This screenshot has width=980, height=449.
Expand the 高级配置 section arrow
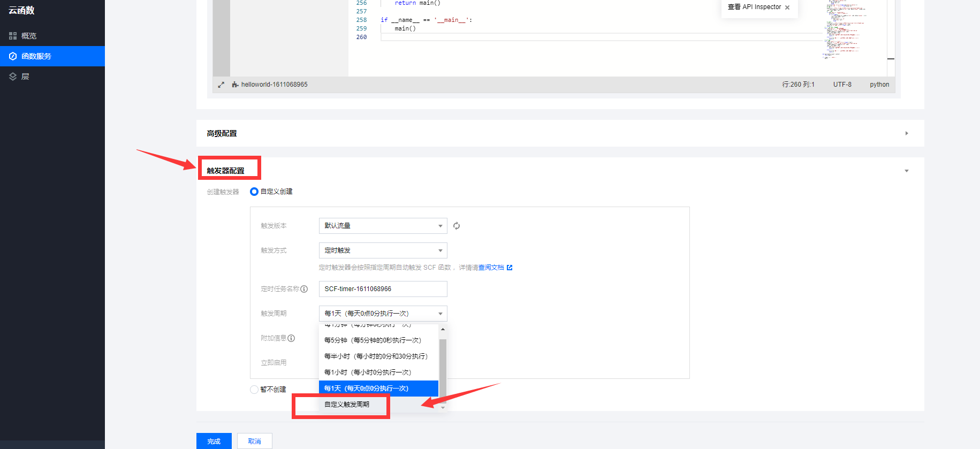(907, 133)
